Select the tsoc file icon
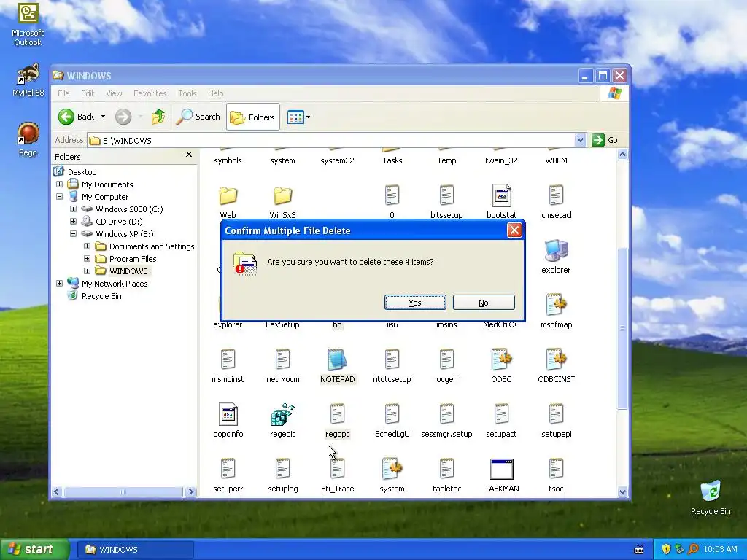This screenshot has height=560, width=747. click(x=556, y=469)
